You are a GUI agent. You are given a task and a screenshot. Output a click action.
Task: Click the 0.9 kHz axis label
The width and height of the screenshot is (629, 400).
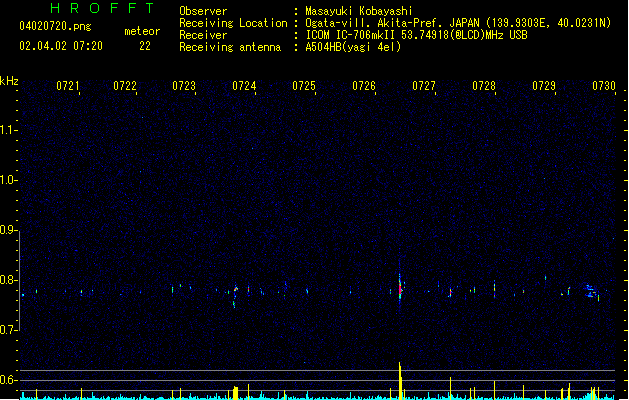pyautogui.click(x=8, y=230)
